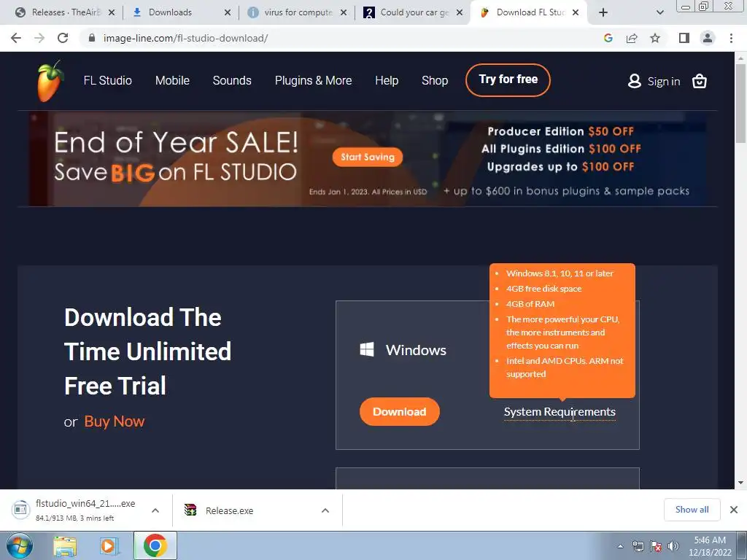Viewport: 747px width, 560px height.
Task: Click the site padlock icon
Action: point(92,38)
